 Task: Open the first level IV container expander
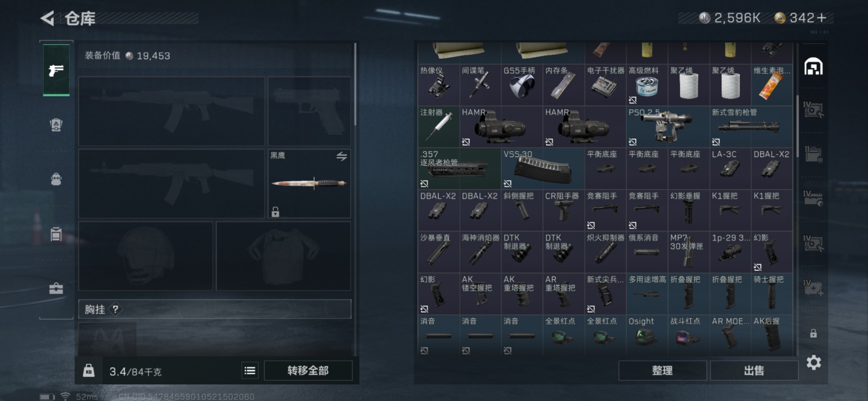pyautogui.click(x=813, y=109)
